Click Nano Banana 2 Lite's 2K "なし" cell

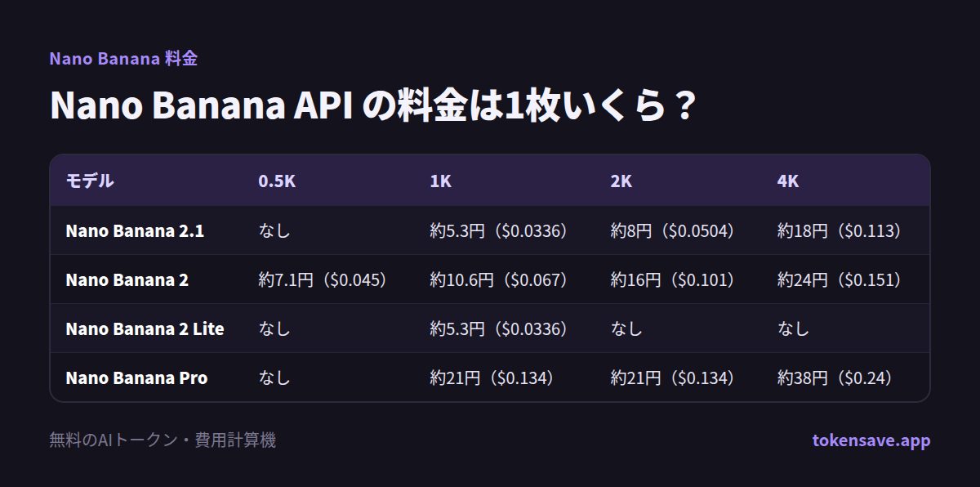coord(626,329)
